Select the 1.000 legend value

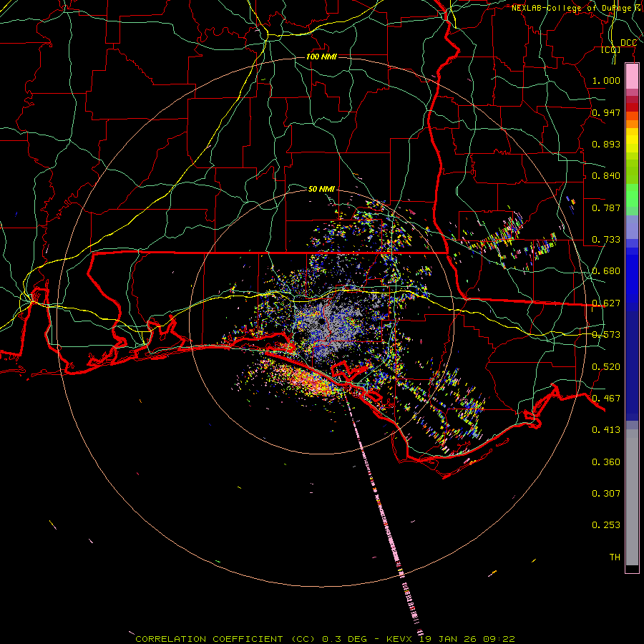tap(606, 80)
